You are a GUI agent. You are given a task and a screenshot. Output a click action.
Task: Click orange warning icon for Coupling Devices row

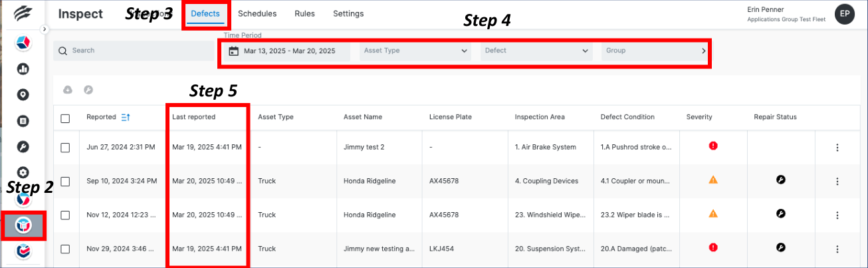(x=713, y=180)
